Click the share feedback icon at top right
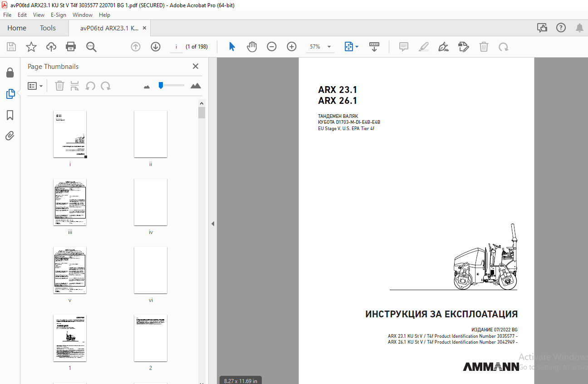588x384 pixels. pyautogui.click(x=542, y=28)
